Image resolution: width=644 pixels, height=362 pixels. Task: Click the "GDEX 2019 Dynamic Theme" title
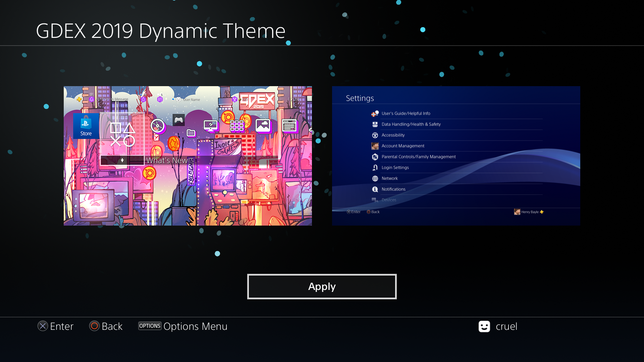161,31
